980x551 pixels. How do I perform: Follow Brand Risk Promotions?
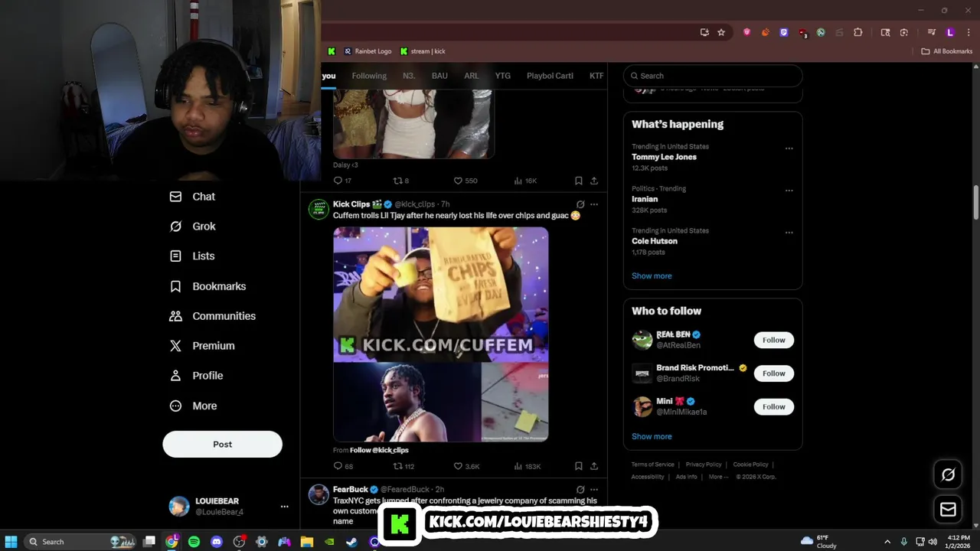[773, 373]
